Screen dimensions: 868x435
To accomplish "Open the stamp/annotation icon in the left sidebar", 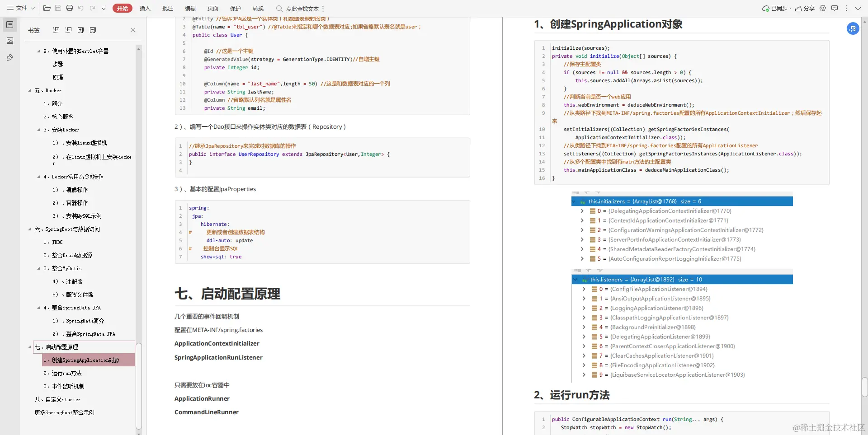I will click(x=10, y=57).
